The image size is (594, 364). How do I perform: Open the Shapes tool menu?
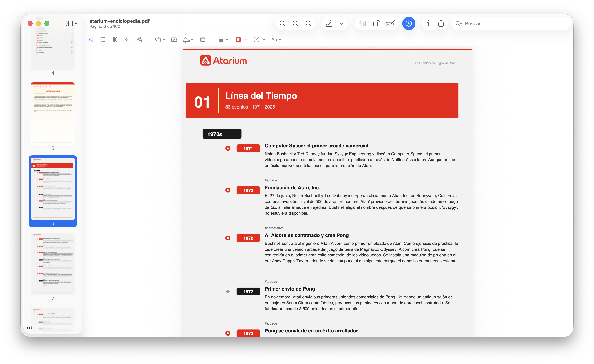tap(160, 40)
